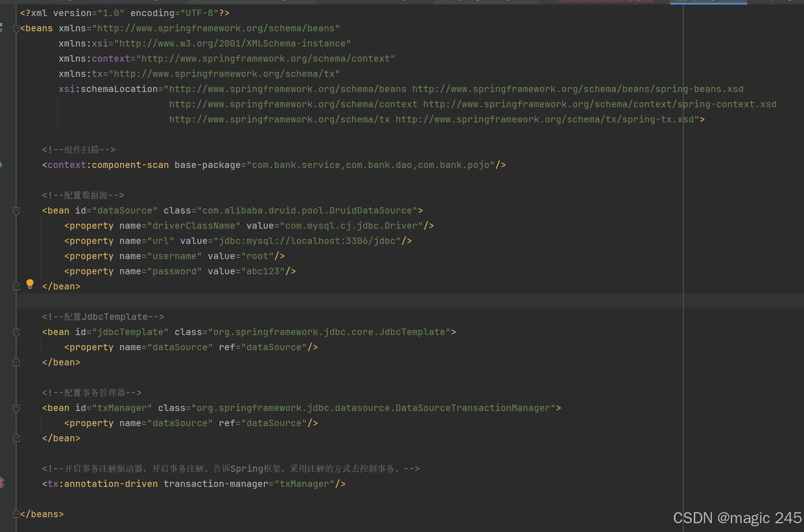The image size is (804, 532).
Task: Click fold end marker of jdbcTemplate bean block
Action: coord(16,363)
